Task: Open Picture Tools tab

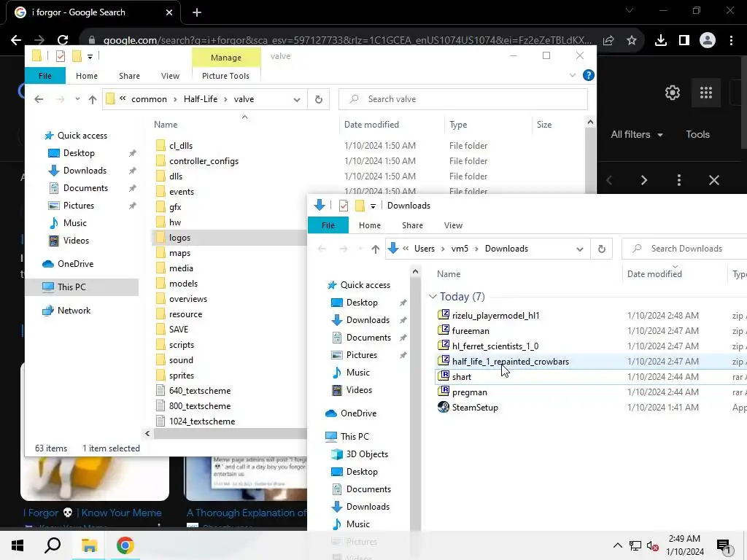Action: click(x=225, y=76)
